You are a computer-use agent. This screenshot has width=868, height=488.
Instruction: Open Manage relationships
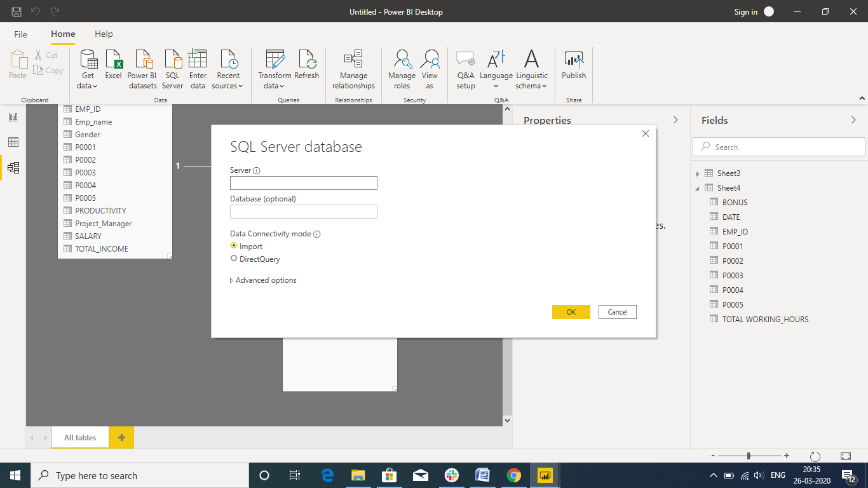click(353, 70)
